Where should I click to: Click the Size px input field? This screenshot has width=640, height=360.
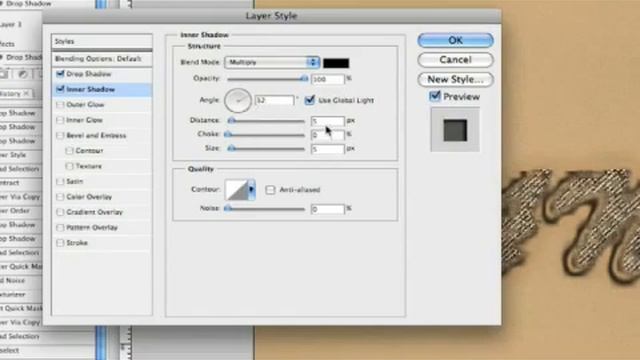(328, 149)
